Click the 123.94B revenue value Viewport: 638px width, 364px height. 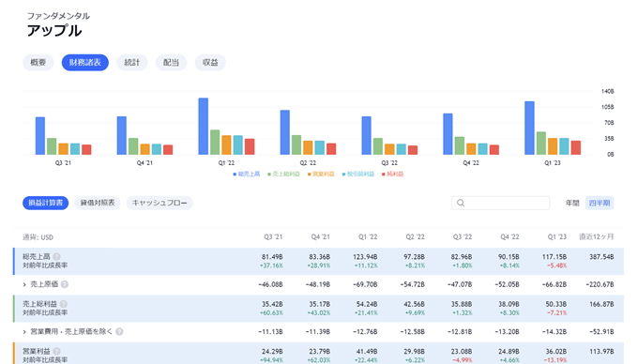(365, 257)
